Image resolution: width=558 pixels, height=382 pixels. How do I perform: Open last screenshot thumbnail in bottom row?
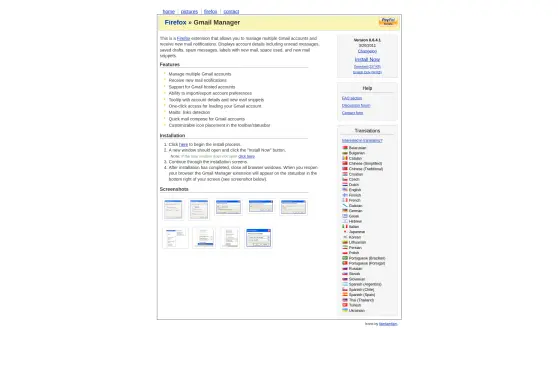coord(259,238)
